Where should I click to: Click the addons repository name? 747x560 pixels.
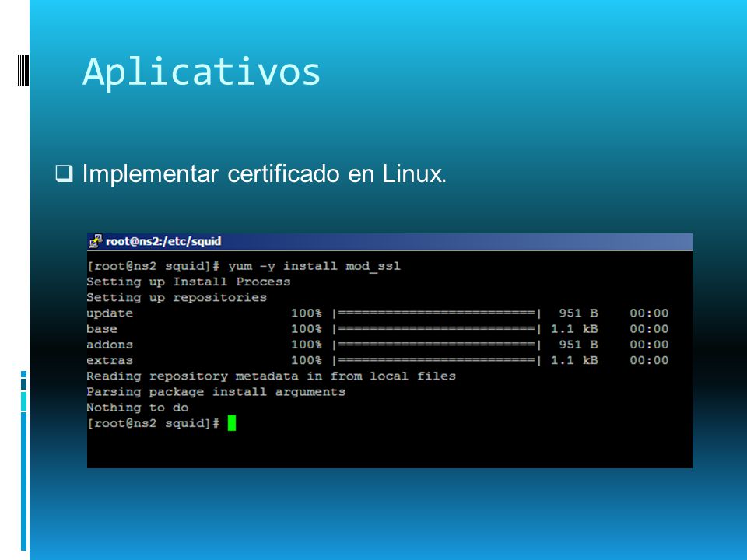pos(110,345)
